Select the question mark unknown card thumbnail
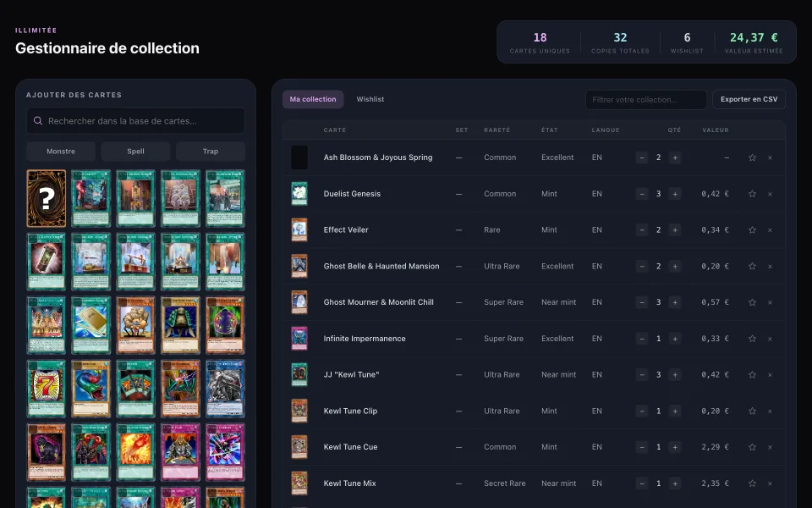Screen dimensions: 812x508 click(x=46, y=198)
